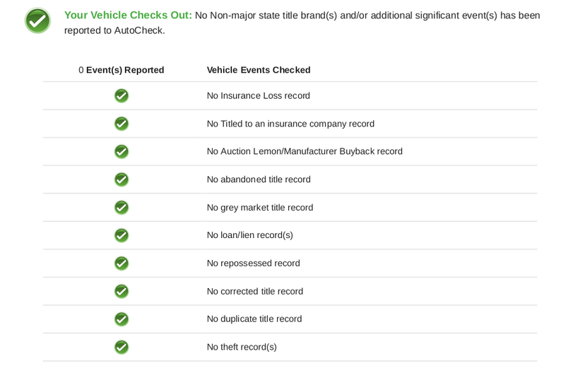Image resolution: width=573 pixels, height=392 pixels.
Task: Click the green check beside theft record(s)
Action: tap(122, 347)
